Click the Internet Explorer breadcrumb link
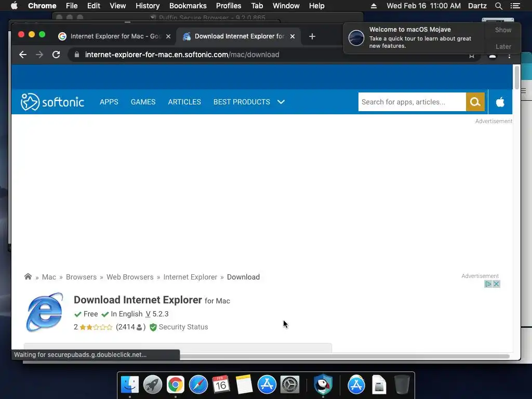Screen dimensions: 532x399 click(x=190, y=277)
